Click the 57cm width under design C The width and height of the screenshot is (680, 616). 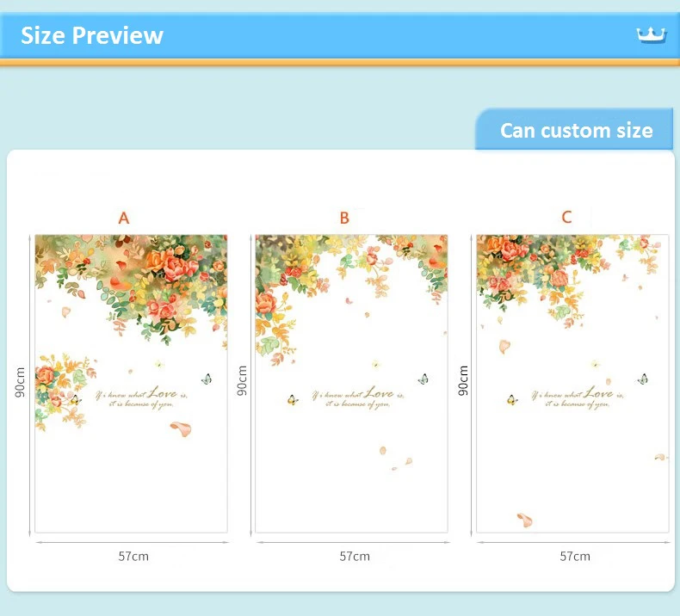[575, 556]
